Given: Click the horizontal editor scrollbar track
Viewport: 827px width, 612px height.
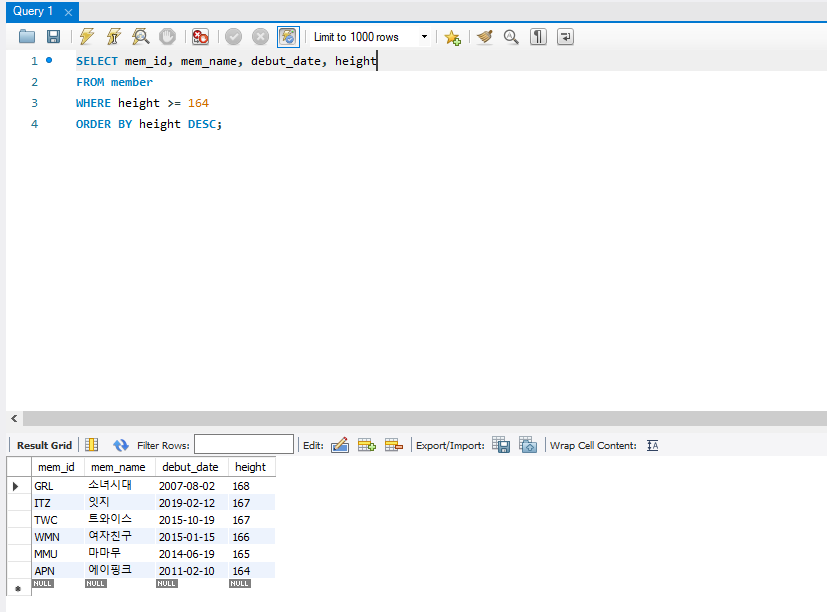Looking at the screenshot, I should click(x=425, y=418).
